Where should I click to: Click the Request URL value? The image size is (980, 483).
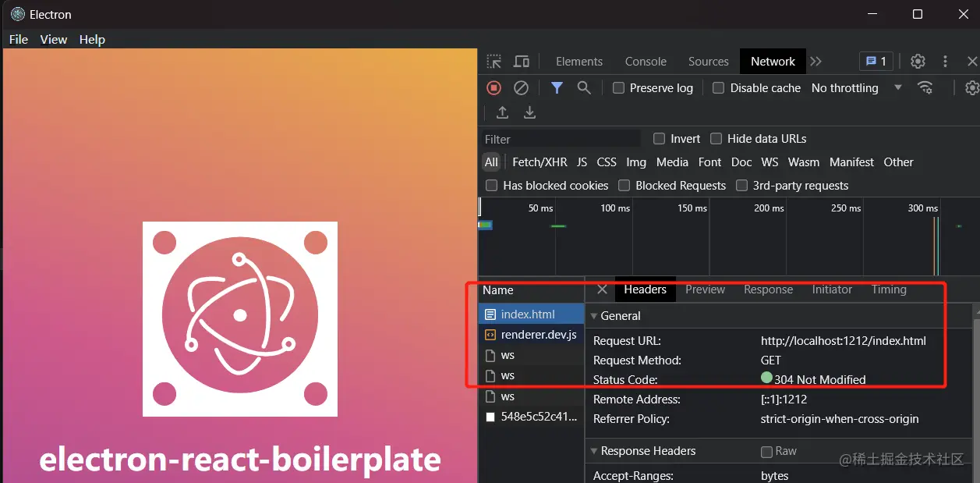[x=844, y=341]
